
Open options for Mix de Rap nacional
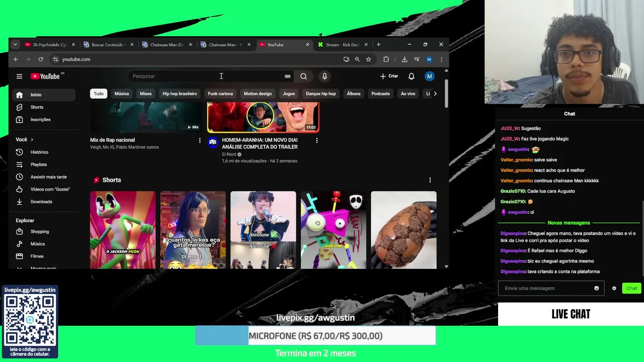(x=200, y=140)
